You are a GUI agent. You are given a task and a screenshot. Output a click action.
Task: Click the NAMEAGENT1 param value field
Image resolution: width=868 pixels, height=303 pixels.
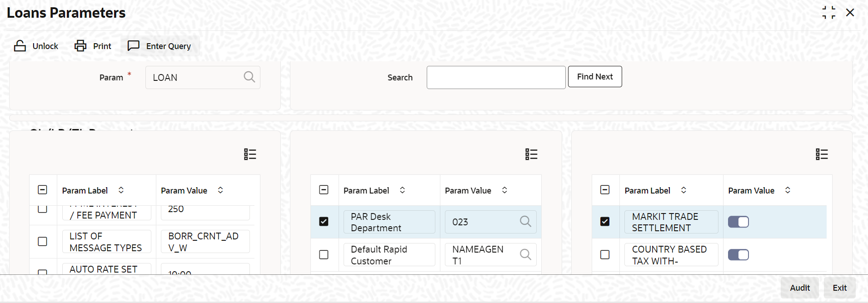tap(490, 255)
